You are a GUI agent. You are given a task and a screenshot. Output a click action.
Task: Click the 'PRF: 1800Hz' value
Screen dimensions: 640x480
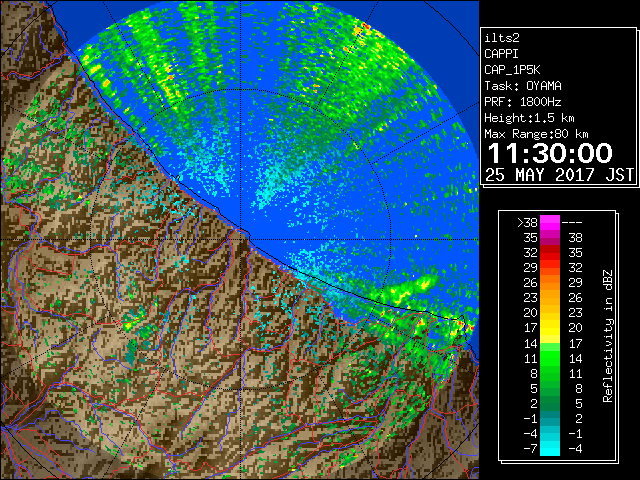pos(523,102)
